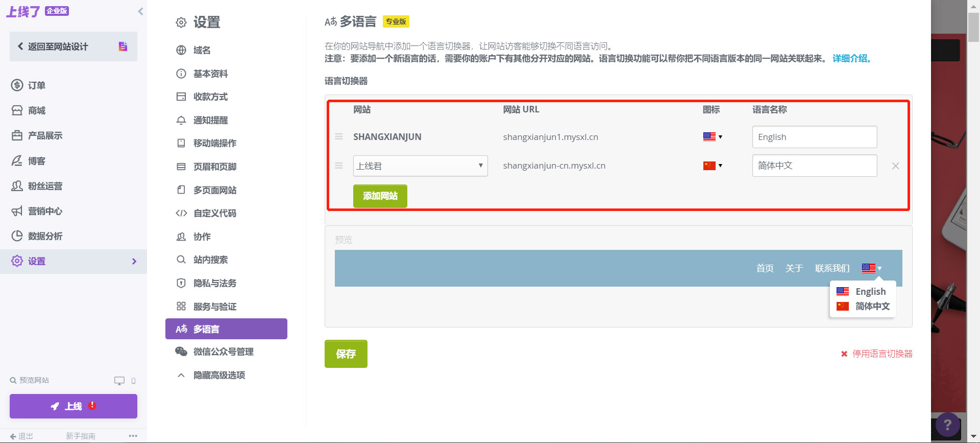The width and height of the screenshot is (980, 443).
Task: Click the 设置 gear icon in the sidebar
Action: click(x=17, y=261)
